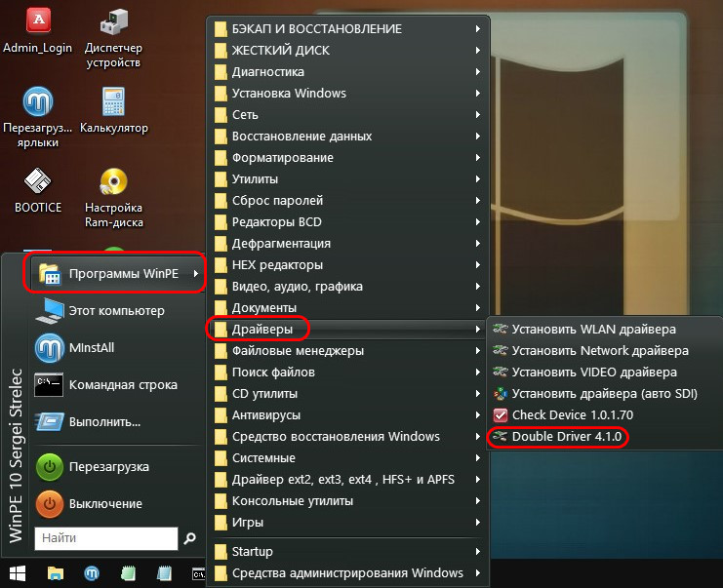Open Admin_Login desktop icon
The height and width of the screenshot is (588, 723).
(x=38, y=30)
